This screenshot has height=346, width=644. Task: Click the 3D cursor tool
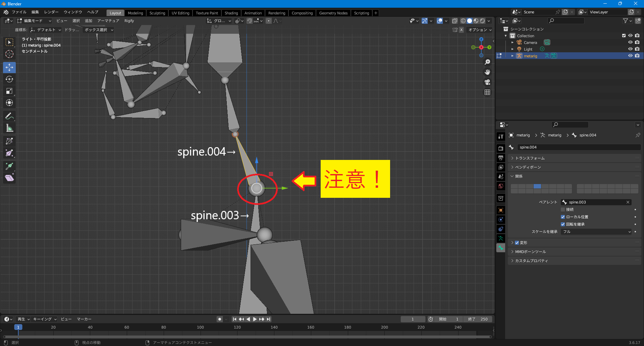(9, 54)
